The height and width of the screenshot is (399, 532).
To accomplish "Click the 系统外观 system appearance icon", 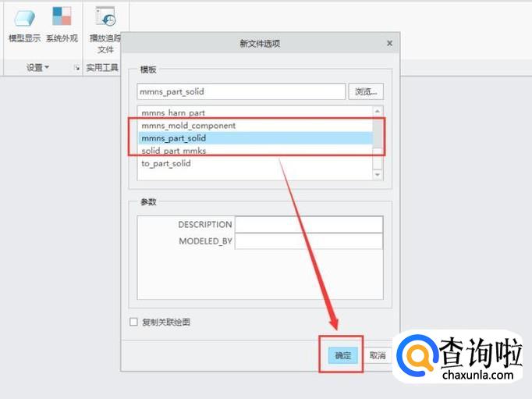I will coord(62,16).
